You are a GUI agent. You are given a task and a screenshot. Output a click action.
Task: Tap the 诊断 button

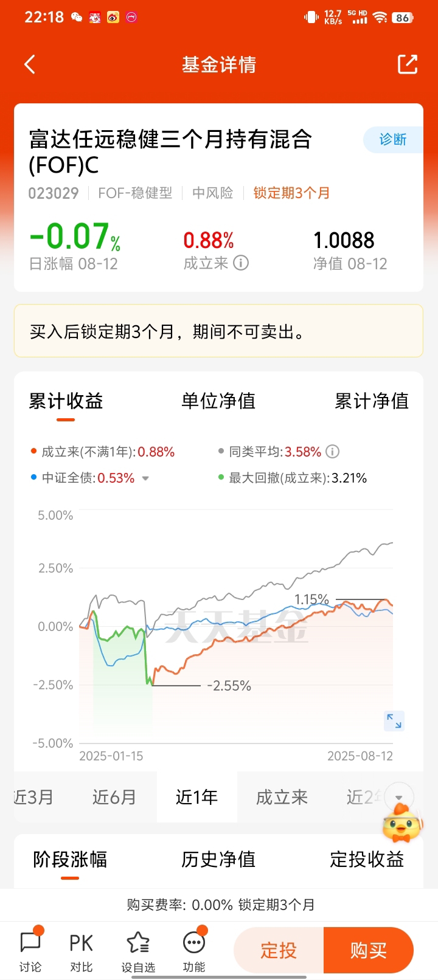point(393,139)
